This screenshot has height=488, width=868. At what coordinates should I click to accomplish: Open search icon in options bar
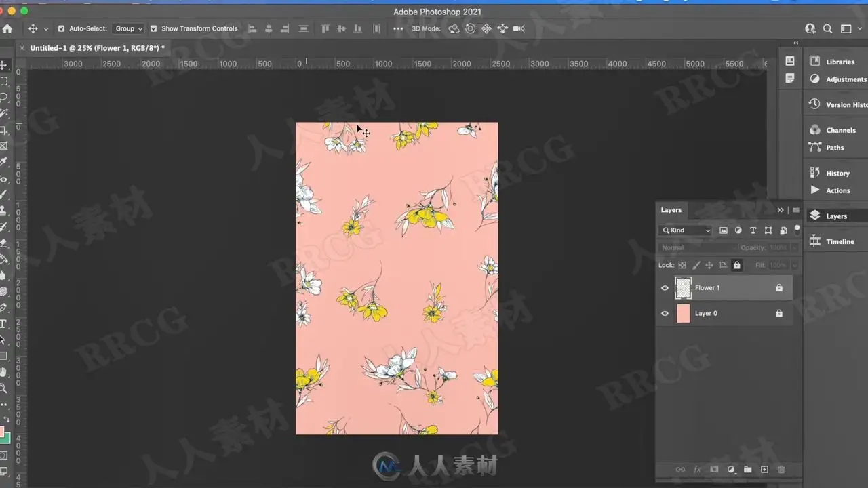[x=828, y=28]
